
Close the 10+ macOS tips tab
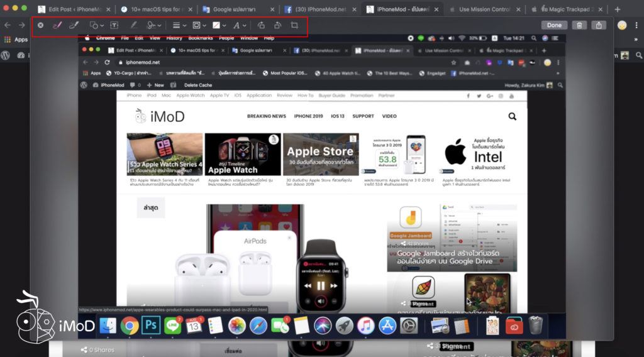coord(190,9)
